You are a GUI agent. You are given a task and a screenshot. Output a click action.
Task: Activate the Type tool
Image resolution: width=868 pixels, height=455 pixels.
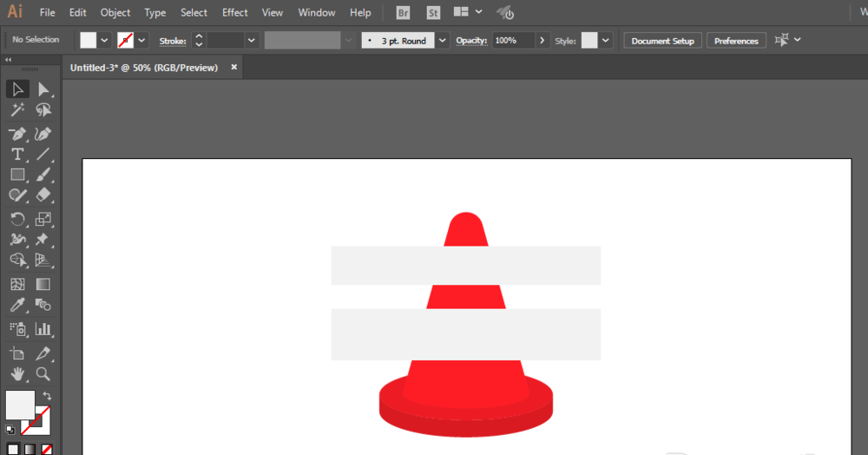17,155
